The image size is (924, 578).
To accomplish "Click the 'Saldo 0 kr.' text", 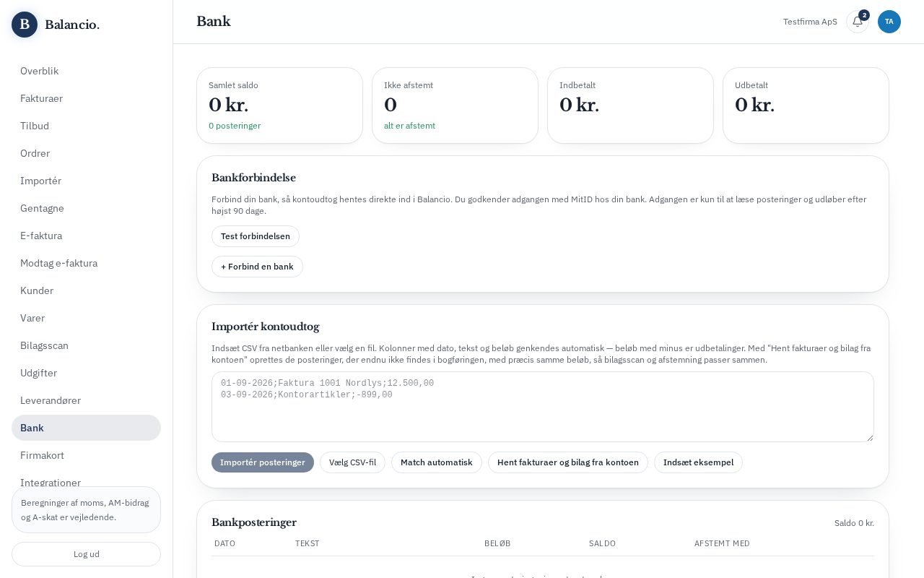I will point(854,523).
